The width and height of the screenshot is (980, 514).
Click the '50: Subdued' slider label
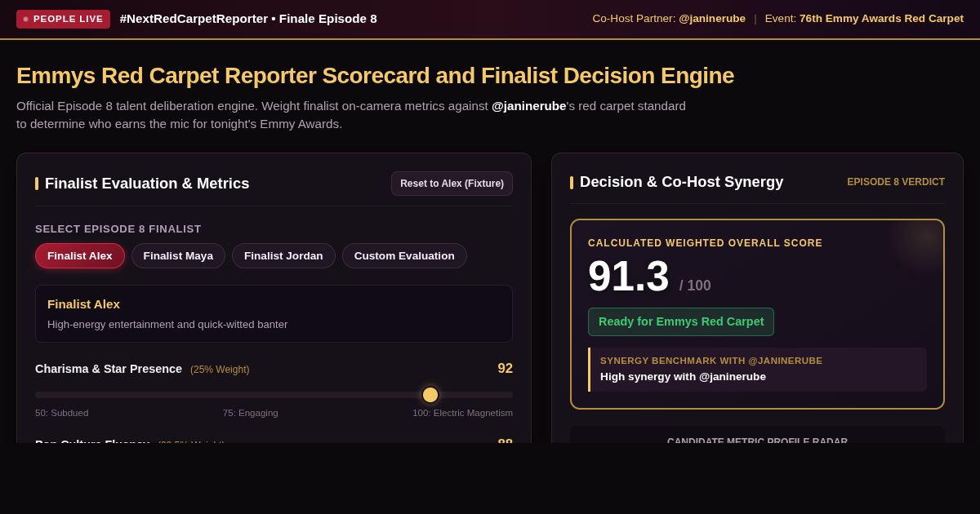[62, 413]
